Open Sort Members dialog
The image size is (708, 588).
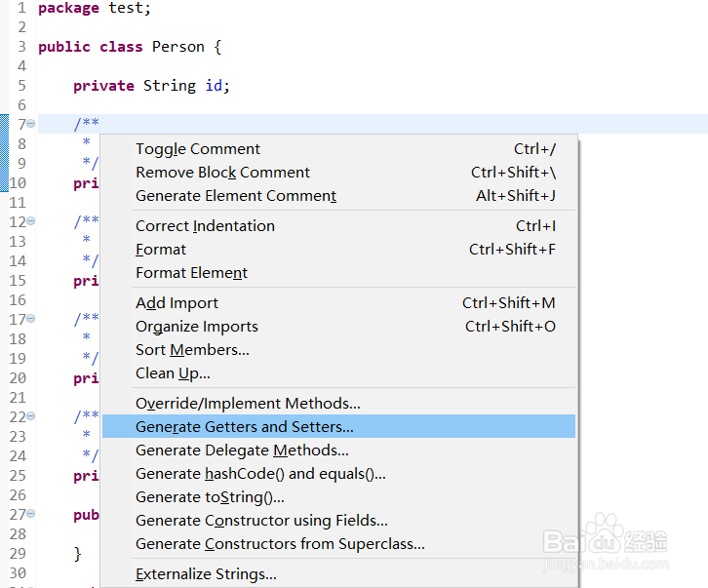[338, 349]
